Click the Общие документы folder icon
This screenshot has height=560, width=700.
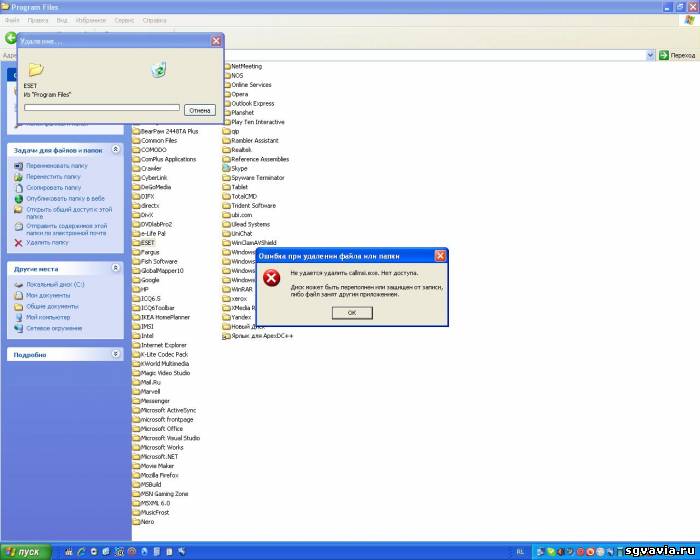[x=18, y=307]
